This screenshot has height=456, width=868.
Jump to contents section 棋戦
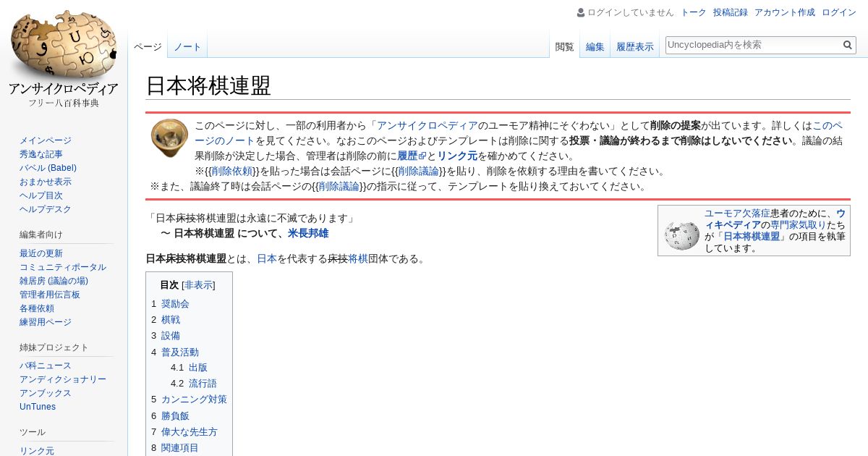171,320
